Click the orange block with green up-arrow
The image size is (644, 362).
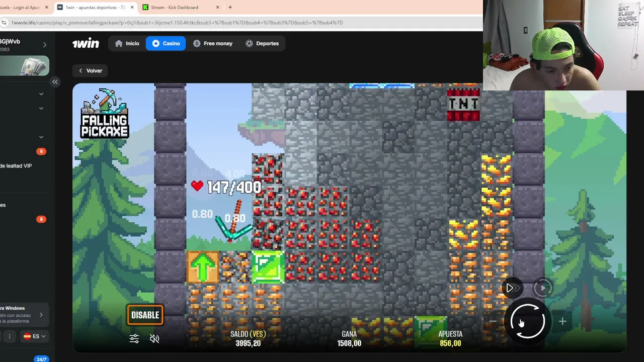(203, 267)
